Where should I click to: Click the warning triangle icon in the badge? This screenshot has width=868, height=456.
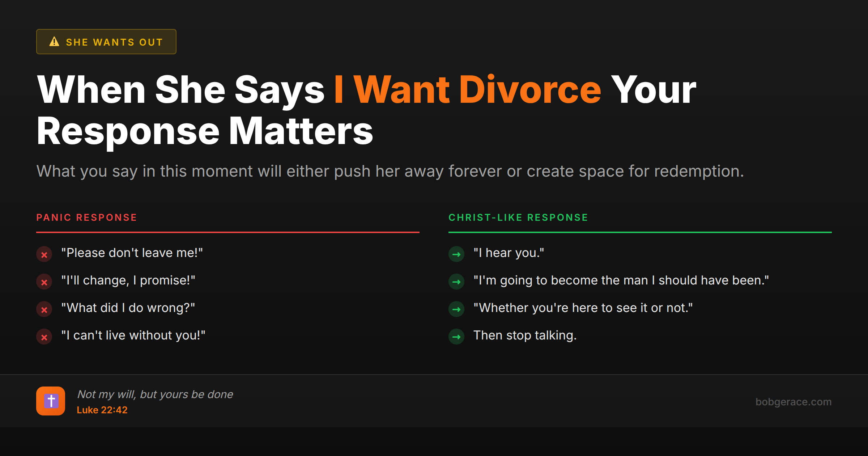point(54,42)
